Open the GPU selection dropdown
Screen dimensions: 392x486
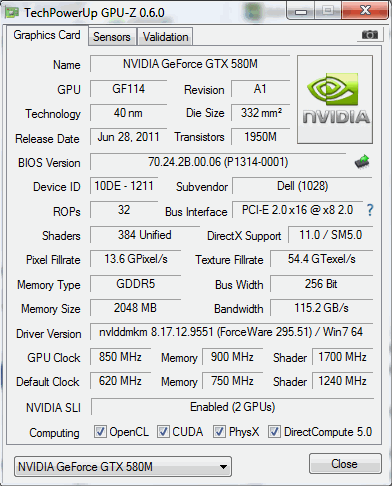click(x=123, y=467)
